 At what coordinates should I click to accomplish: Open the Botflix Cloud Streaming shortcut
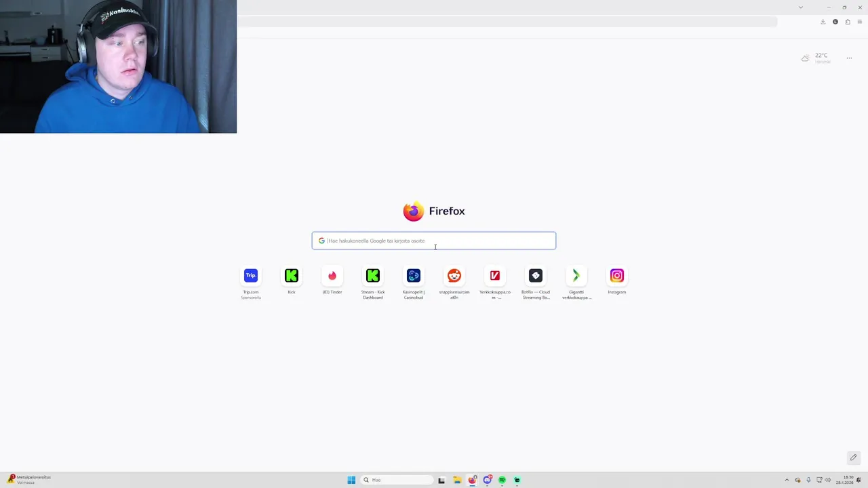pyautogui.click(x=536, y=276)
